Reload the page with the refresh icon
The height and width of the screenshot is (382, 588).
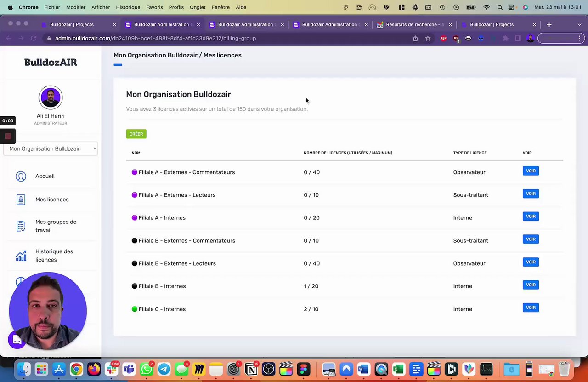pyautogui.click(x=34, y=39)
